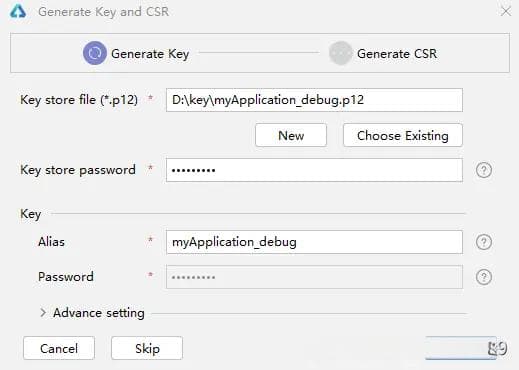The height and width of the screenshot is (370, 519).
Task: Click the New button for key store
Action: pyautogui.click(x=291, y=135)
